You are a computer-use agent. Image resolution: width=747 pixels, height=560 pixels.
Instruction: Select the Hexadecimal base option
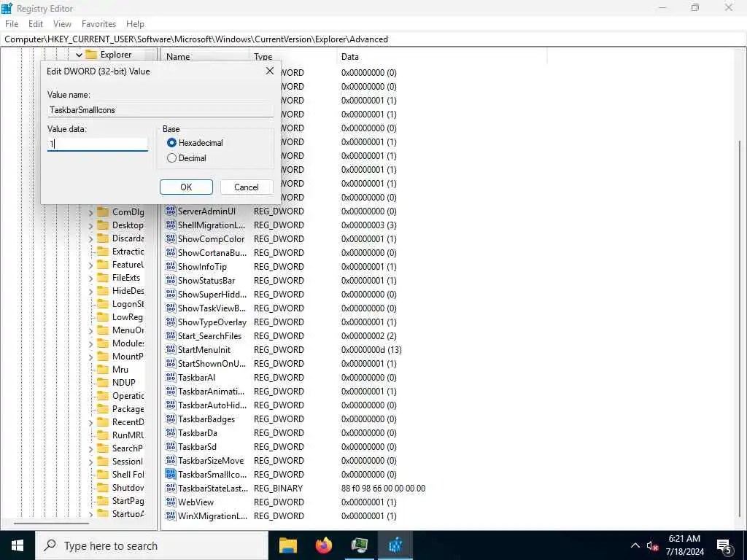tap(172, 143)
